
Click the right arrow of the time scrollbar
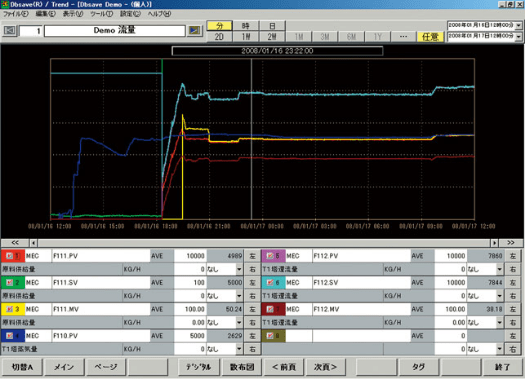coord(495,242)
